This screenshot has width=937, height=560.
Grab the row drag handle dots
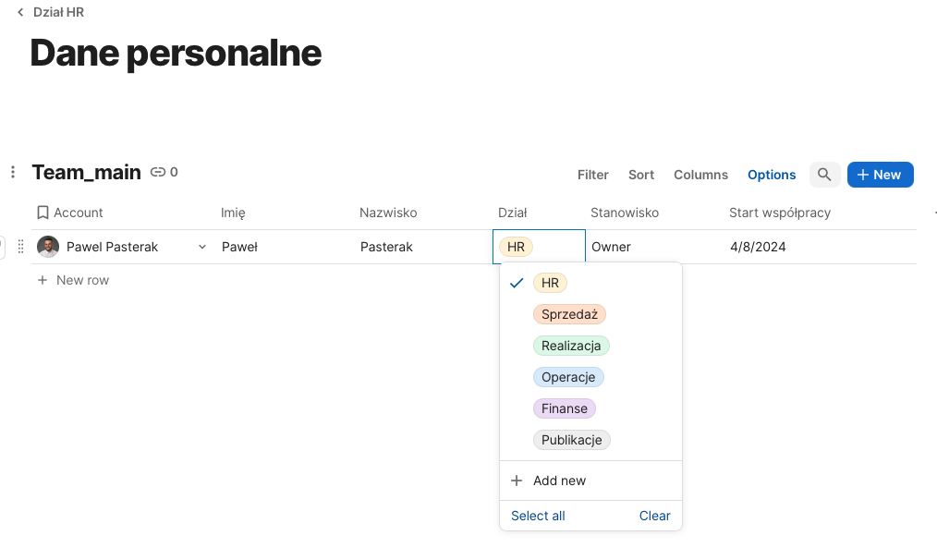(x=21, y=247)
